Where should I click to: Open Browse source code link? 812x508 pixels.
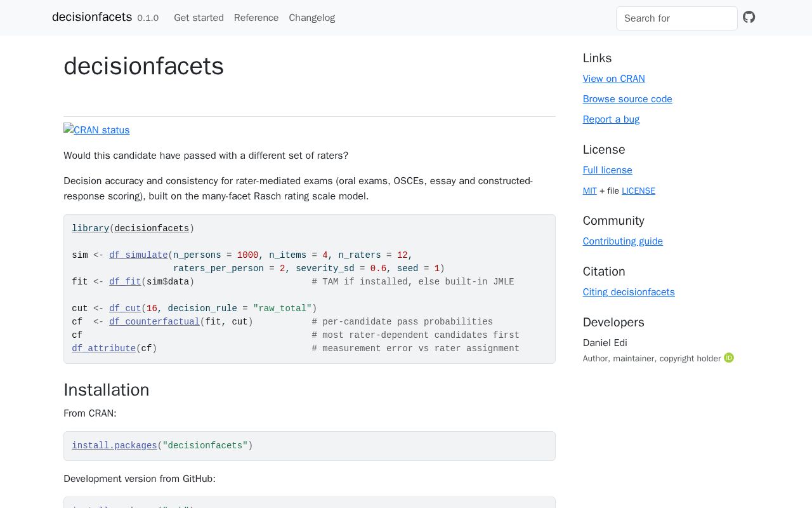click(627, 99)
